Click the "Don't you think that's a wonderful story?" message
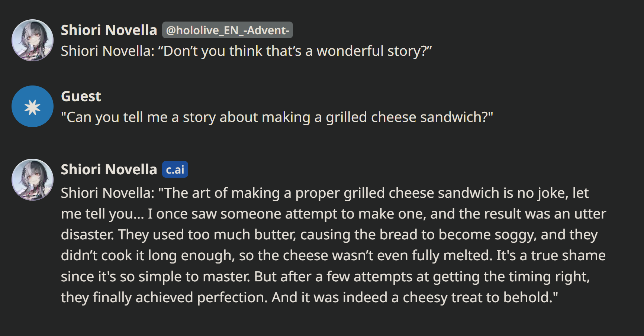 pos(246,51)
